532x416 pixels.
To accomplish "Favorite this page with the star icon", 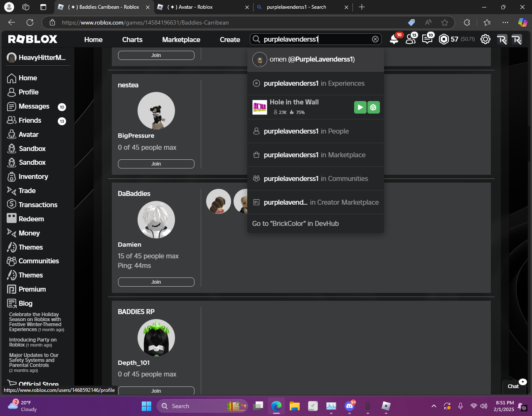I will pyautogui.click(x=445, y=22).
